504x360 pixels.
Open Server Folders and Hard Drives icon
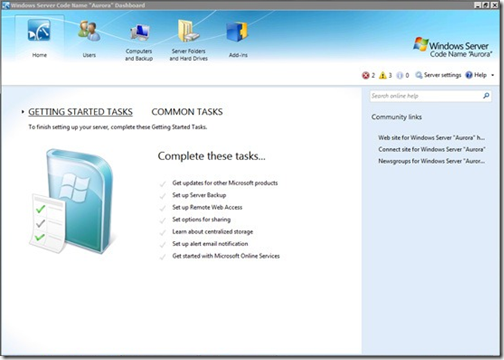188,31
